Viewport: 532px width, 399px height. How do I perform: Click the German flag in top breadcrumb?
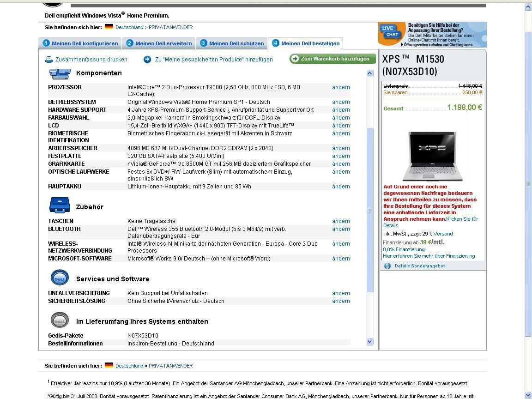pos(109,26)
